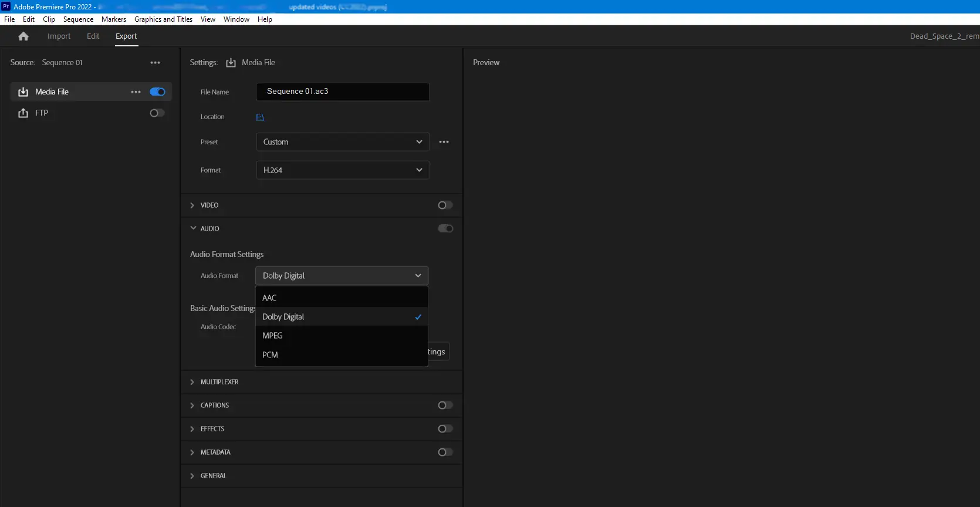Disable the Media File destination toggle
980x507 pixels.
click(157, 92)
